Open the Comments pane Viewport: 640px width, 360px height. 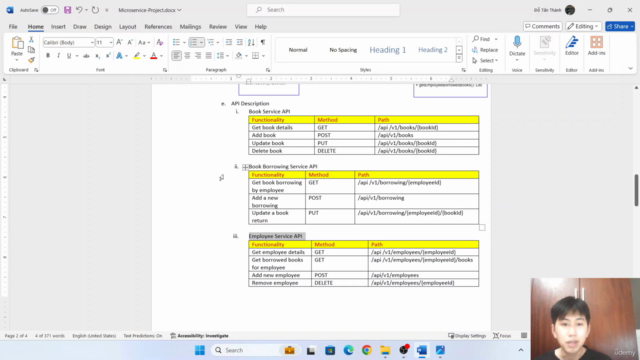tap(542, 26)
